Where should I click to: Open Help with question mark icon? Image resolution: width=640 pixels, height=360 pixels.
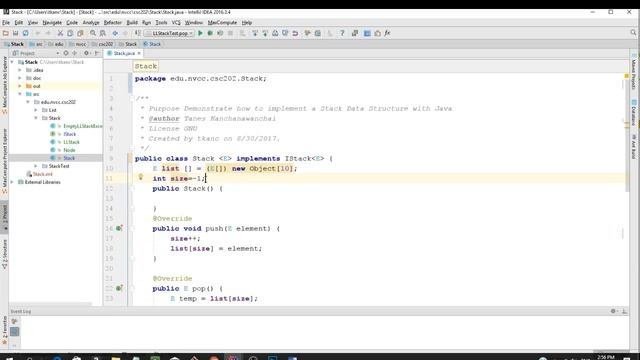342,33
